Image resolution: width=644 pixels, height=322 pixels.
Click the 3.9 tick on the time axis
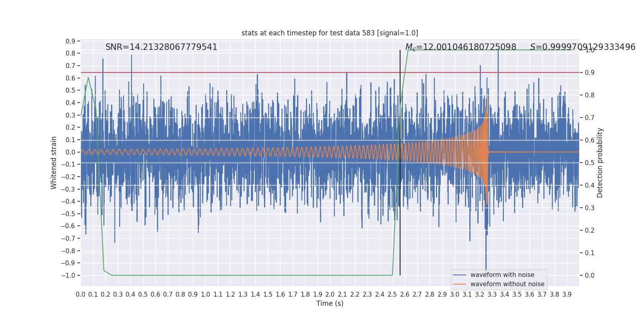point(567,294)
